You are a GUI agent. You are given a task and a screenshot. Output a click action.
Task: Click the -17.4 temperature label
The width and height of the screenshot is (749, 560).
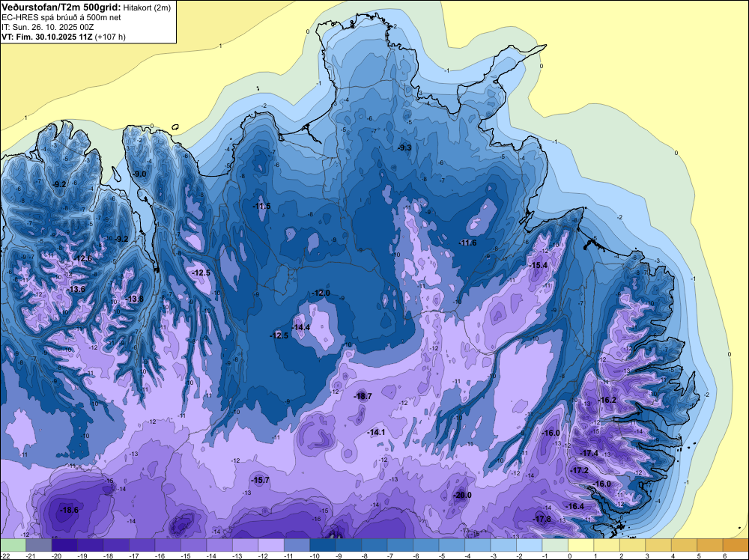click(589, 453)
